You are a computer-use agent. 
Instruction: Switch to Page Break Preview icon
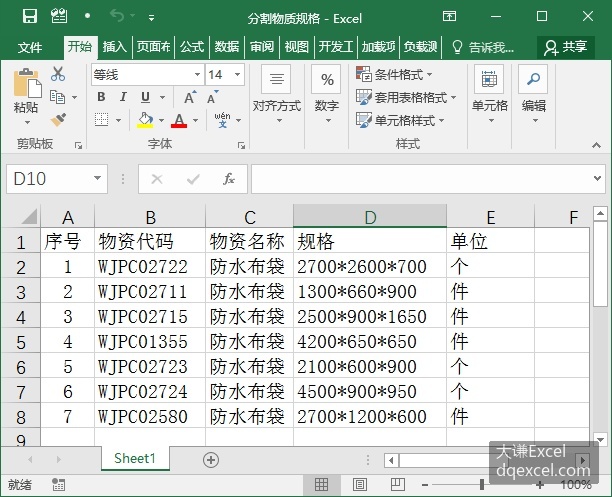(x=397, y=485)
